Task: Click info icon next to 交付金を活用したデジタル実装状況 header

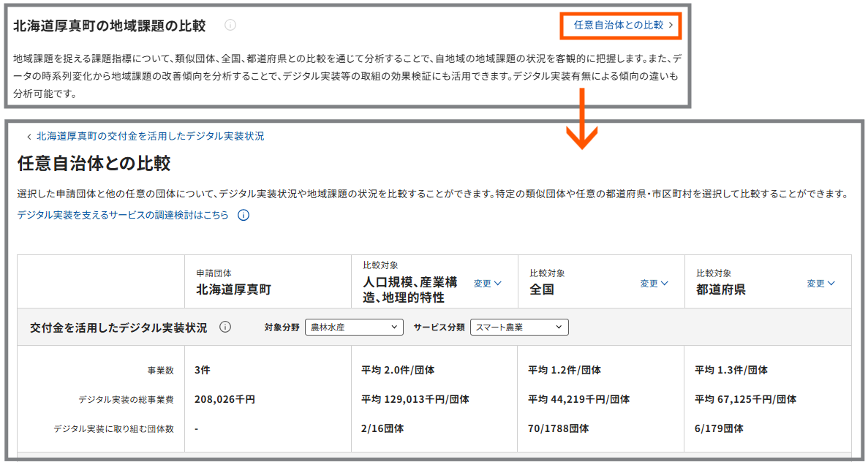Action: coord(225,327)
